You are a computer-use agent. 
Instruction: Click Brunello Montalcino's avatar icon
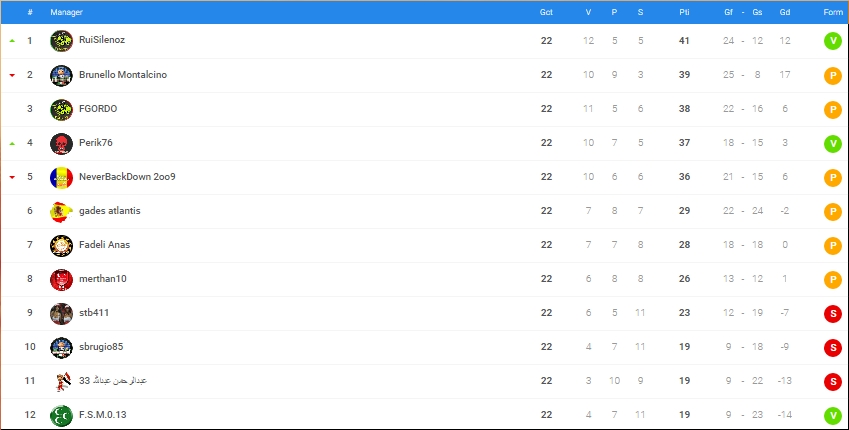click(x=62, y=75)
